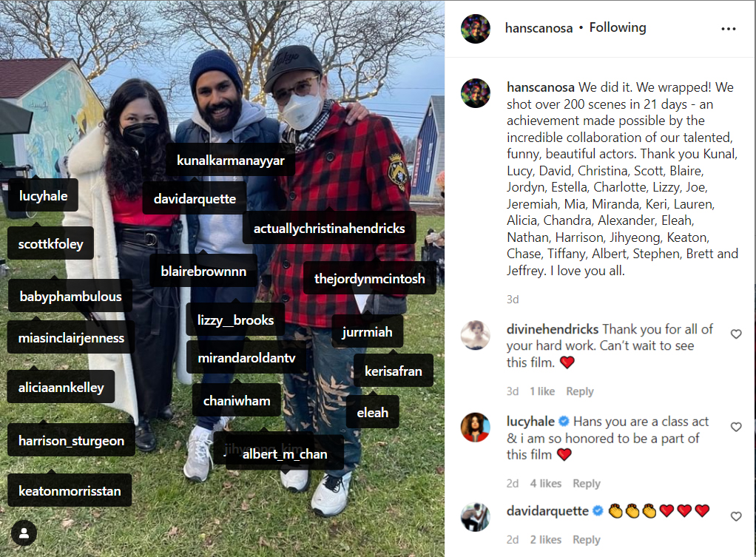
Task: Open lucyhale commenter avatar
Action: pos(476,428)
